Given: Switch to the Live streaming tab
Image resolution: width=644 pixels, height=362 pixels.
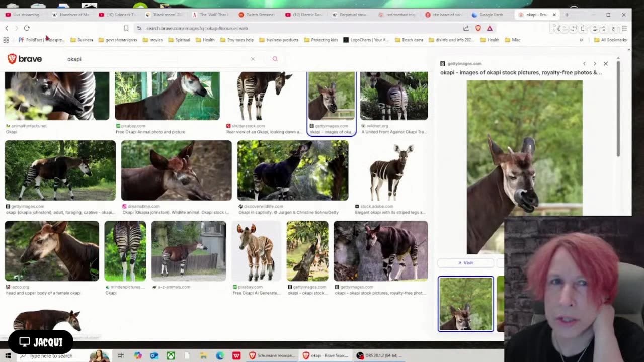Looking at the screenshot, I should 22,15.
